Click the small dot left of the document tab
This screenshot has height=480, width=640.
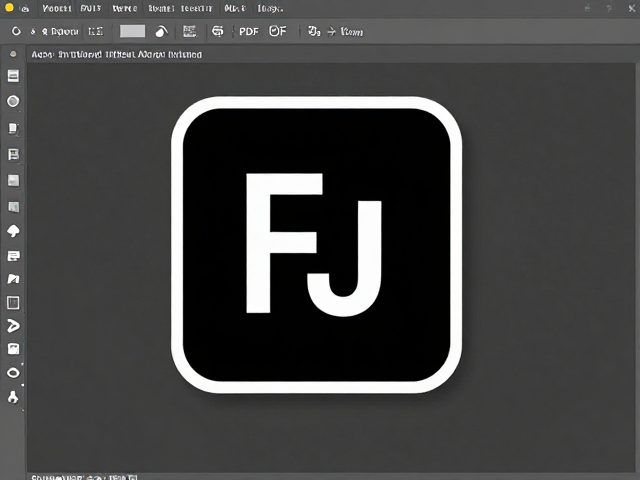13,54
